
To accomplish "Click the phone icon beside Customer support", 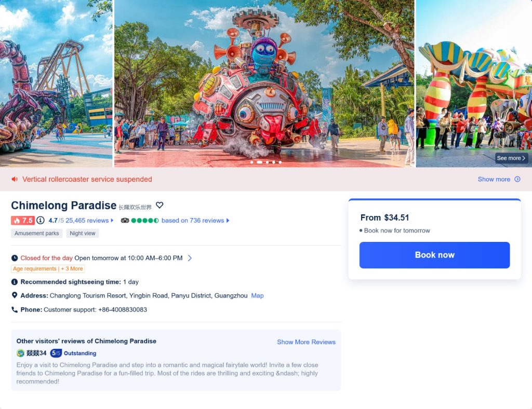I will [14, 309].
